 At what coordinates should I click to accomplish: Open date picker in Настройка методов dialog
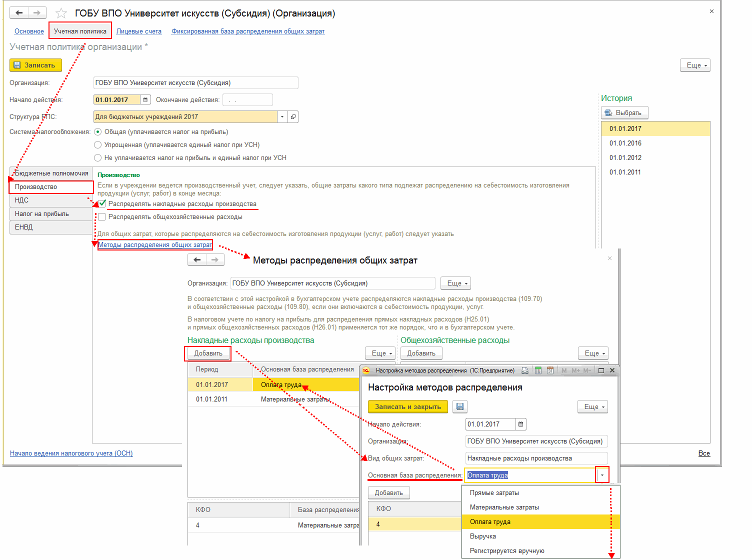(520, 424)
